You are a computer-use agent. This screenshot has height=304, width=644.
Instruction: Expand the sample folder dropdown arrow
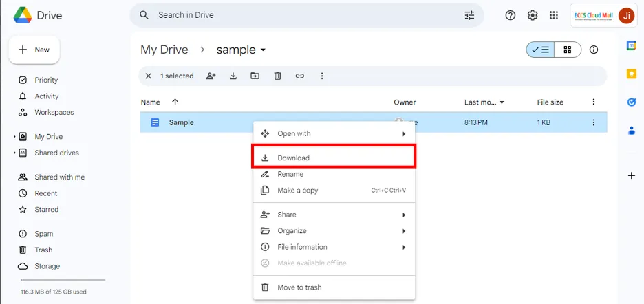tap(263, 50)
